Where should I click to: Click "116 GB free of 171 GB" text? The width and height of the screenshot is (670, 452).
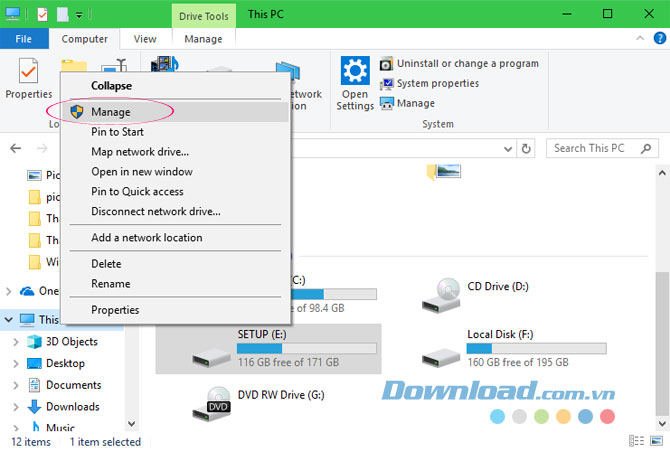pos(288,363)
